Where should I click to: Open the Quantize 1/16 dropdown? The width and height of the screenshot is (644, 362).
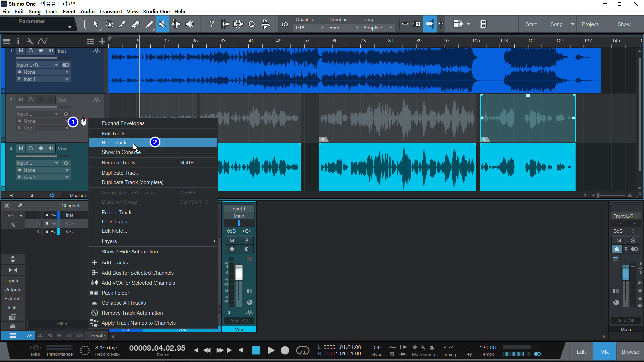pyautogui.click(x=309, y=28)
